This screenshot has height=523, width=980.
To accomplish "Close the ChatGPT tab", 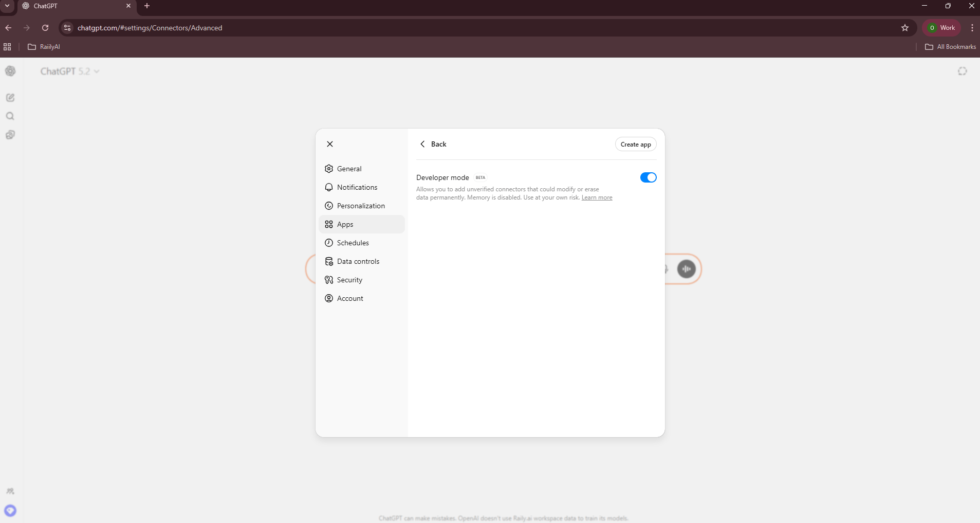I will pyautogui.click(x=128, y=6).
